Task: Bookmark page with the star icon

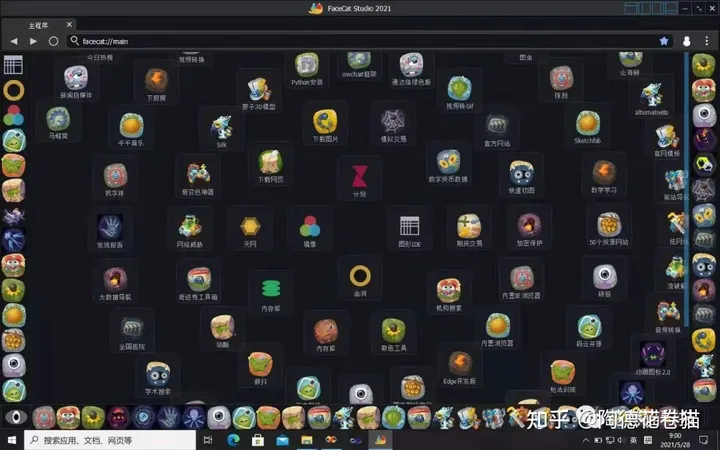Action: pyautogui.click(x=663, y=41)
